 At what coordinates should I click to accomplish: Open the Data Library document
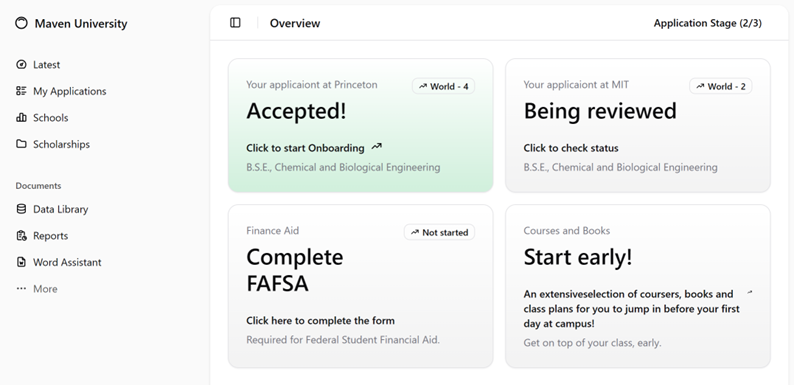[x=52, y=209]
